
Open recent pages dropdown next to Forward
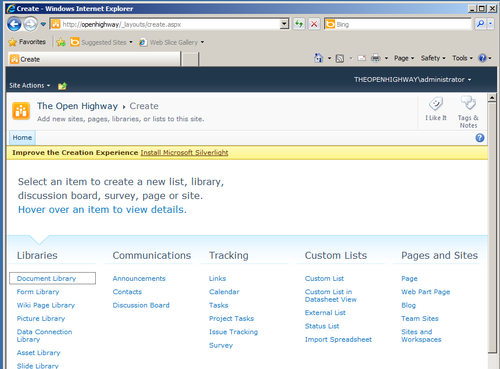coord(43,24)
